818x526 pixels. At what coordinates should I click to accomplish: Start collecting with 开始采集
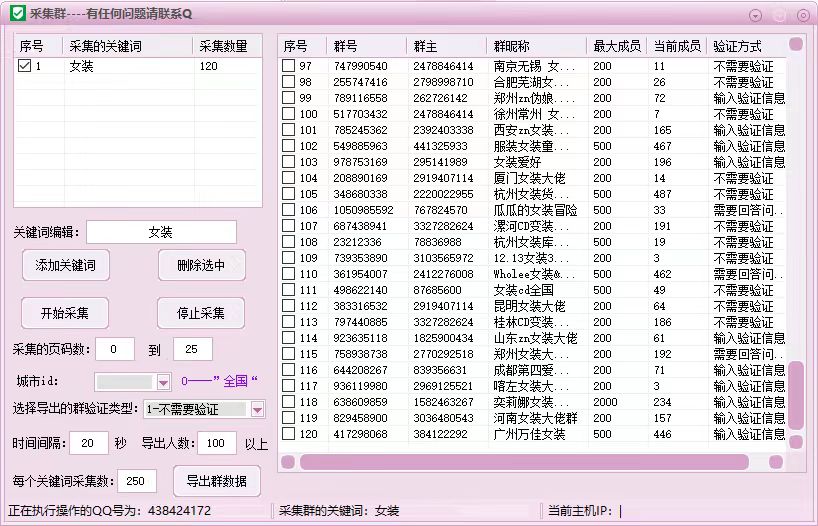(65, 313)
